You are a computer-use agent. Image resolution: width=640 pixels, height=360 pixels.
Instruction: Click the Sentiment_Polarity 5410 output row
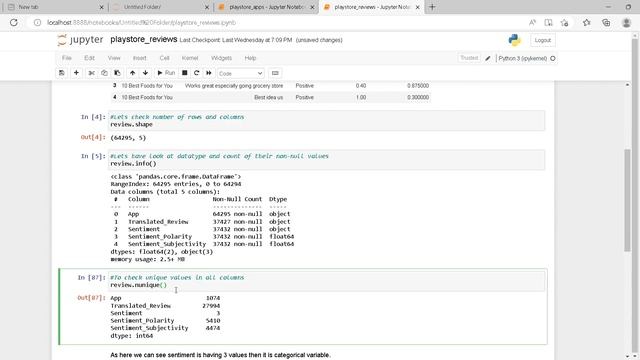(x=165, y=320)
